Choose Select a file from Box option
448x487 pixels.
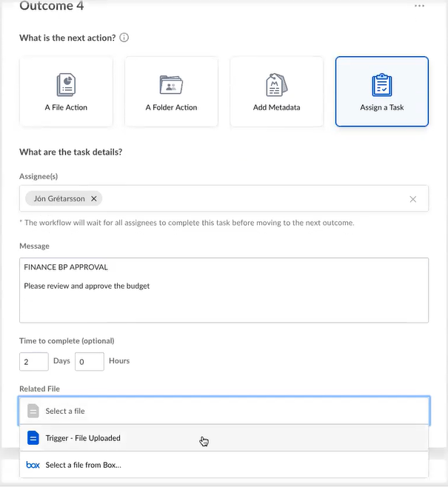coord(83,465)
